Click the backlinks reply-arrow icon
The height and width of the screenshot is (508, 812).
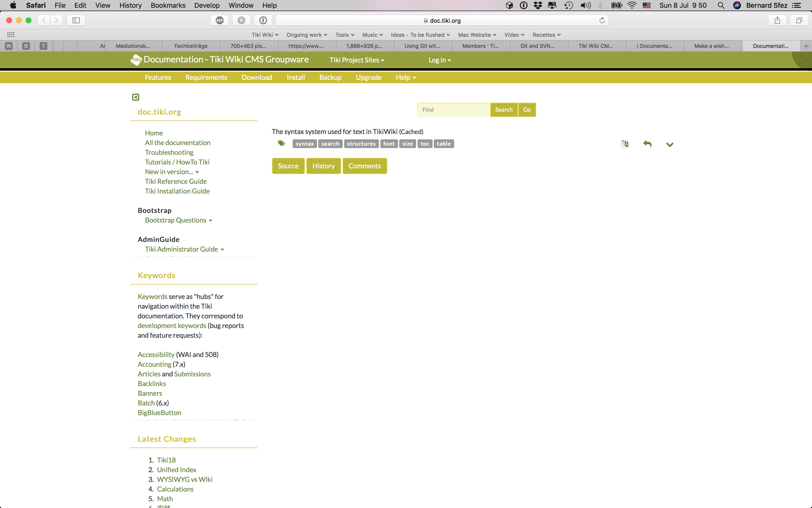[x=647, y=144]
